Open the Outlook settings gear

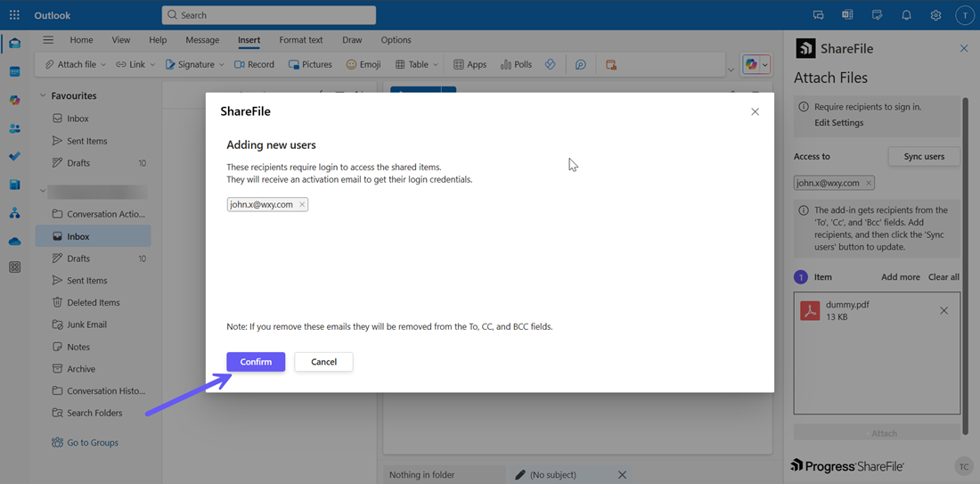pos(935,15)
